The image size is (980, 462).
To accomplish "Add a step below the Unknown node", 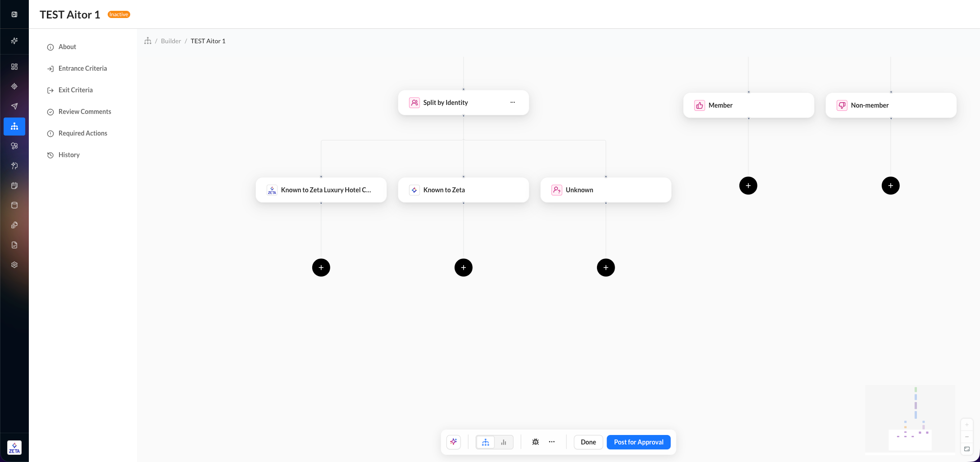I will pos(606,267).
